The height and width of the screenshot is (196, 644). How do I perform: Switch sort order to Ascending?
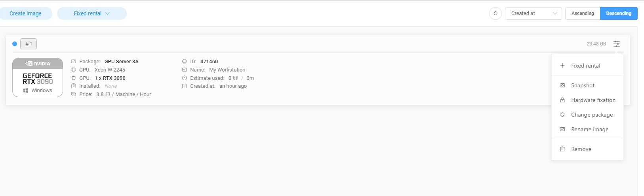pos(583,13)
